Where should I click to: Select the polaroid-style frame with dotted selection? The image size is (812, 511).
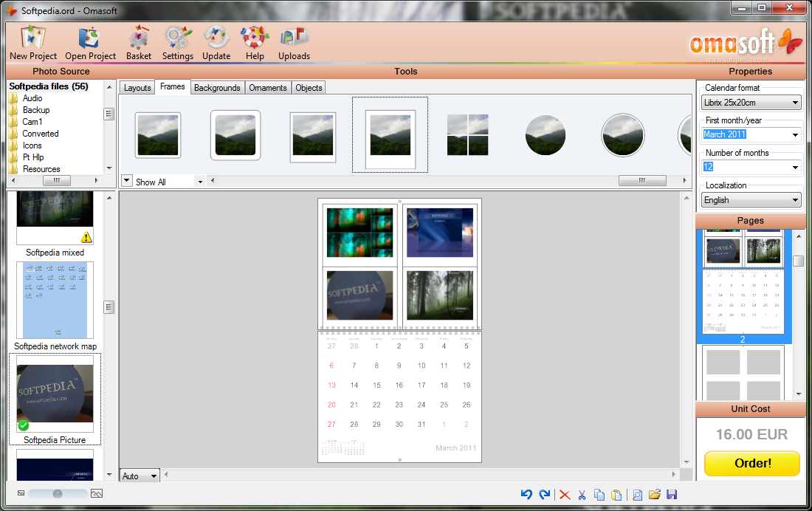click(390, 134)
